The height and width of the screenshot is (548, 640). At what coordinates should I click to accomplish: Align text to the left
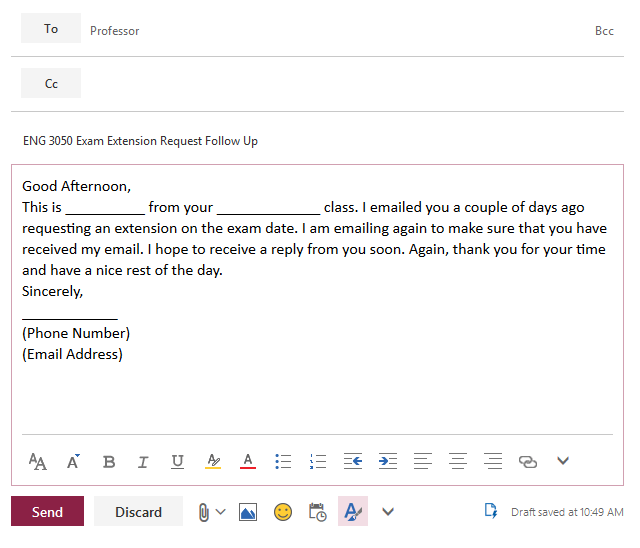coord(423,461)
